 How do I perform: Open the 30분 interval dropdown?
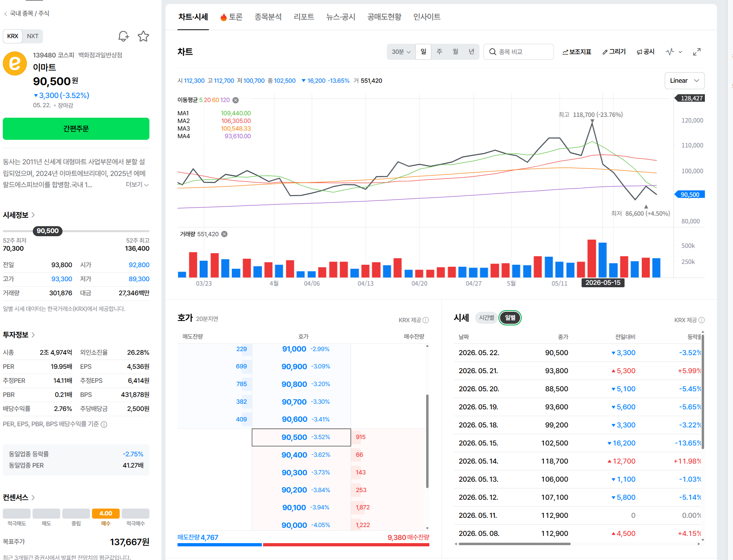pyautogui.click(x=401, y=52)
